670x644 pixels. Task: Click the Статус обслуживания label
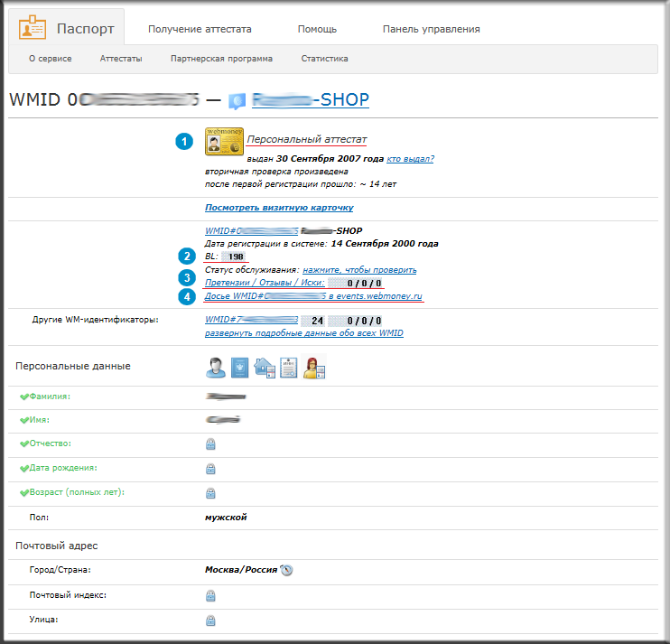pyautogui.click(x=251, y=270)
